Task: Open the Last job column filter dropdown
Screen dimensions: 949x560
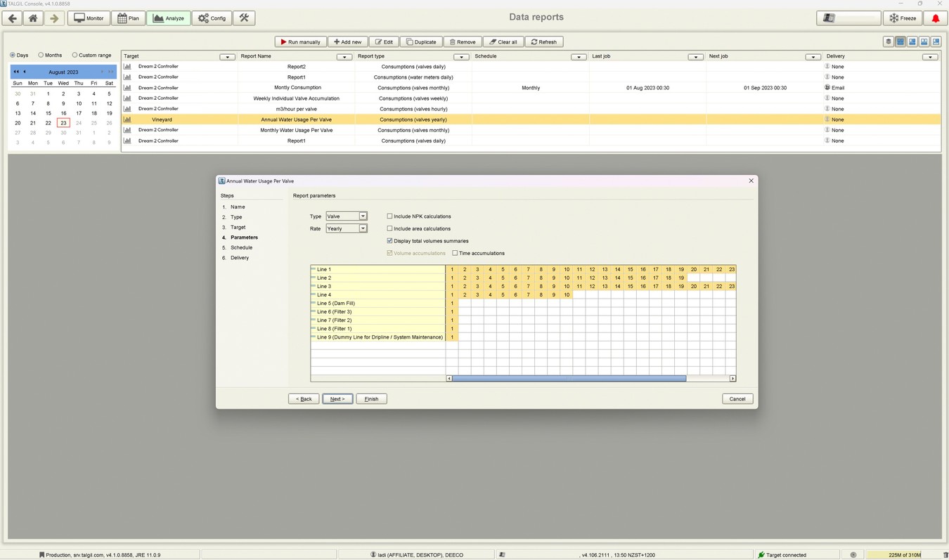Action: (695, 57)
